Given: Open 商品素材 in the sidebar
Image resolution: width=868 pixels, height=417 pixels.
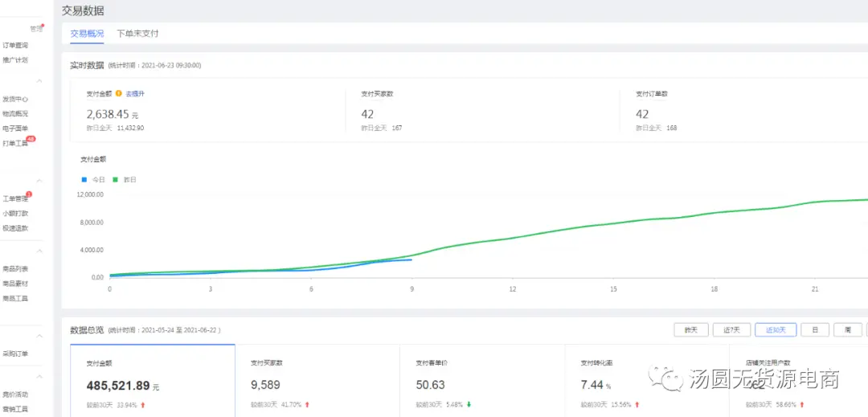Looking at the screenshot, I should [15, 284].
